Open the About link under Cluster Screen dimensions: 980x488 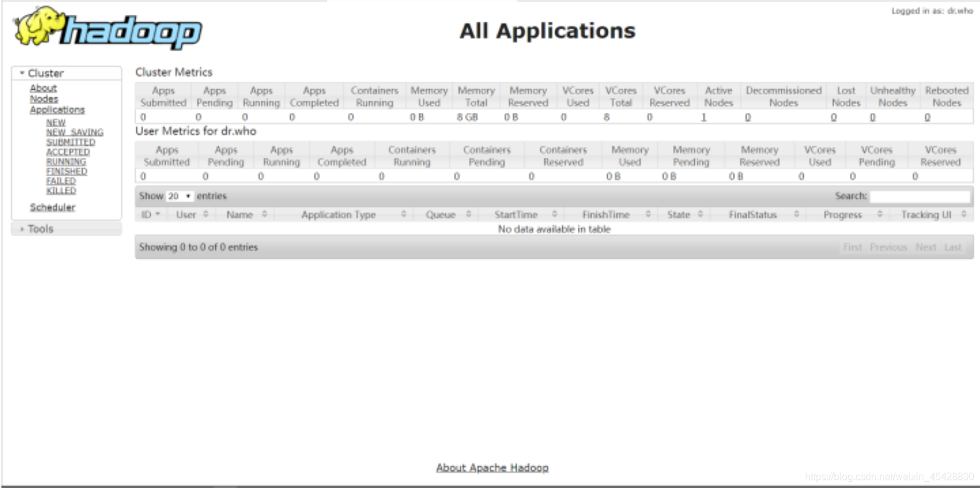coord(43,89)
